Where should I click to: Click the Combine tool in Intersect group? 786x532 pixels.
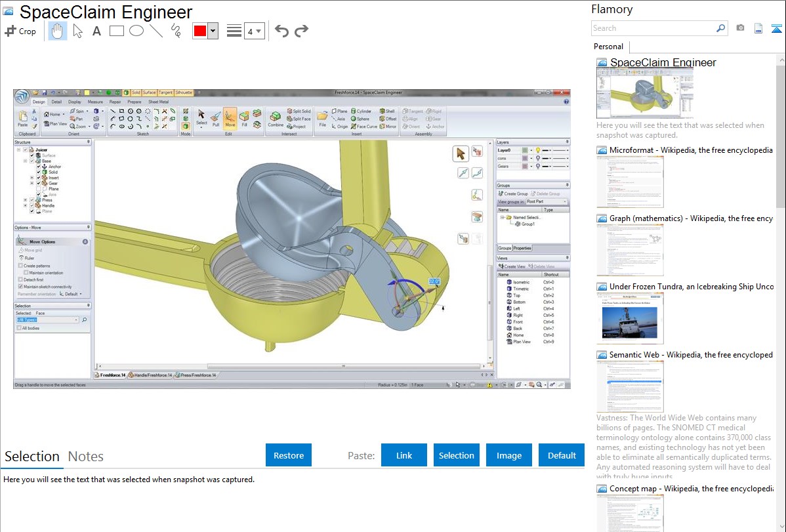pos(275,118)
